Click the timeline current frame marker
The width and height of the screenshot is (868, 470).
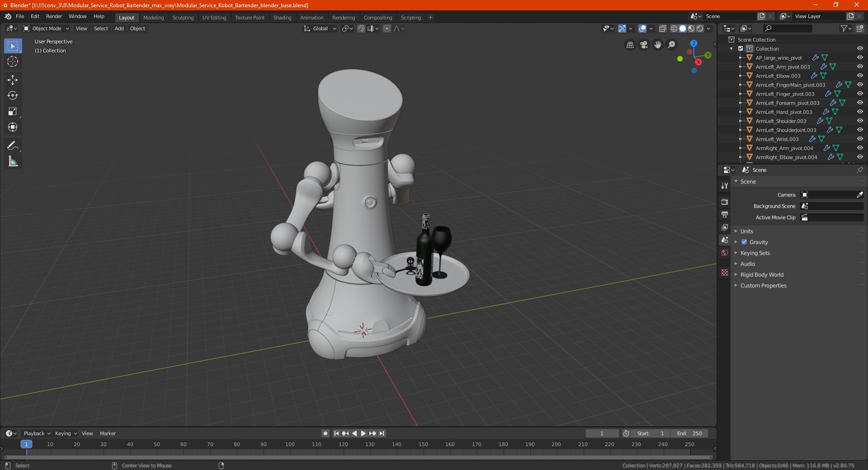(26, 444)
